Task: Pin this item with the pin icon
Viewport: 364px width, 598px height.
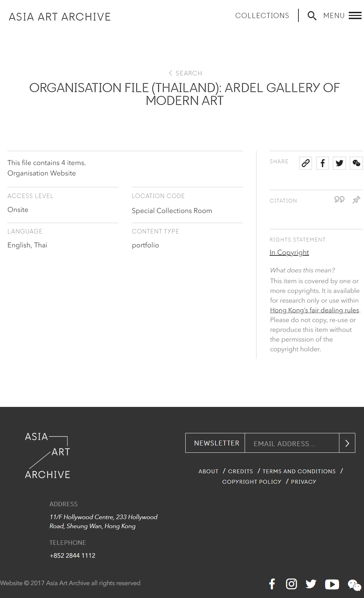Action: [x=356, y=200]
